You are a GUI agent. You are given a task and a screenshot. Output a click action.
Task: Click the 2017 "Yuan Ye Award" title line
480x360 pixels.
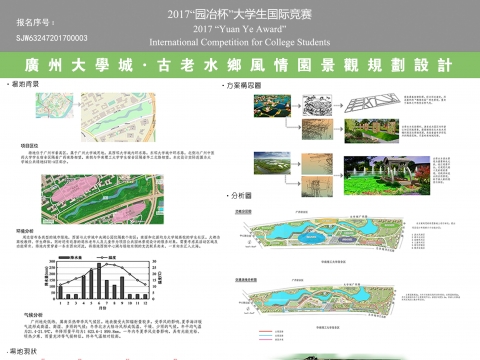click(x=240, y=29)
